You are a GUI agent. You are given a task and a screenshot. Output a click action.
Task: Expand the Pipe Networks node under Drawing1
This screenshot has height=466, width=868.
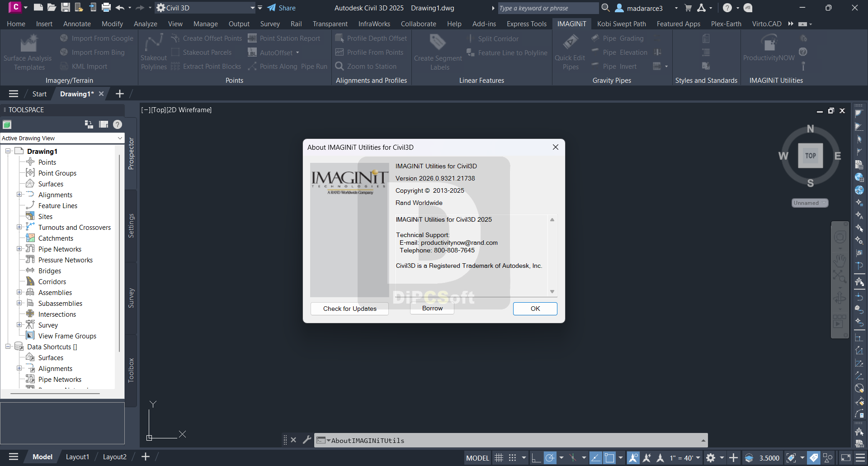click(19, 249)
